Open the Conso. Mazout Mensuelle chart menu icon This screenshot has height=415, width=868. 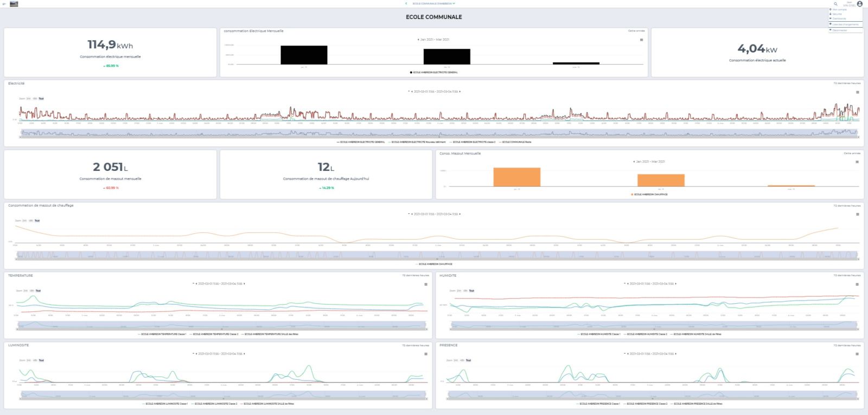point(857,162)
